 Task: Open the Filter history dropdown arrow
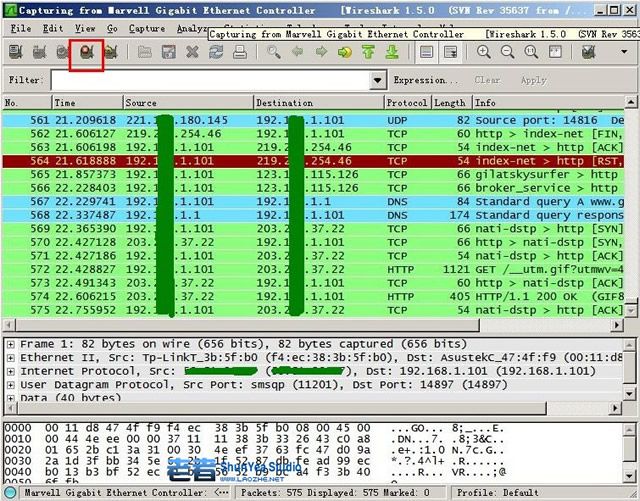point(378,80)
